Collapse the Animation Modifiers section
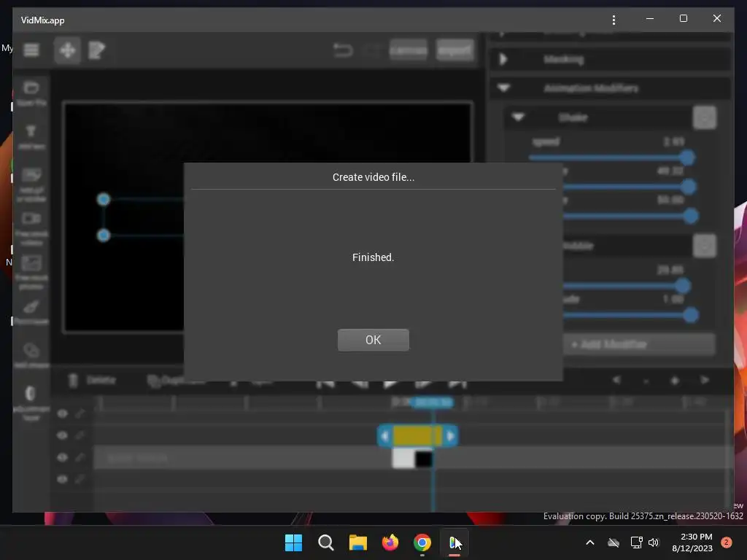747x560 pixels. (503, 88)
